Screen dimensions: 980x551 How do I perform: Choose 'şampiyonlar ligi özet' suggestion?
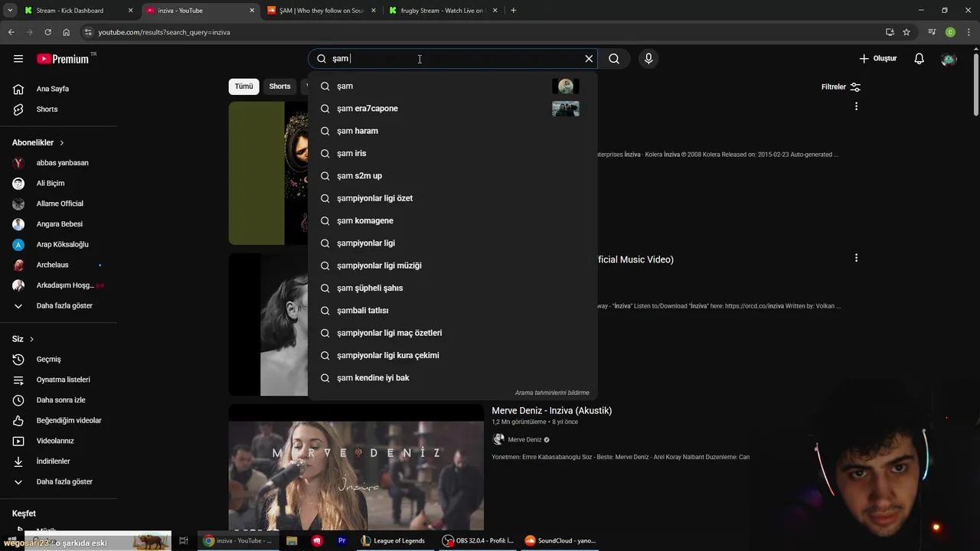point(452,198)
